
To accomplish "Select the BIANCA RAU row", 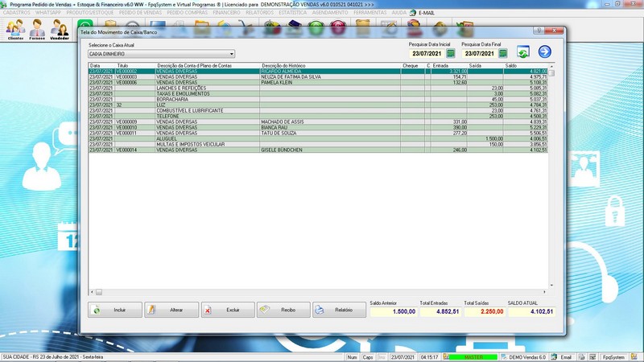I will coord(318,128).
